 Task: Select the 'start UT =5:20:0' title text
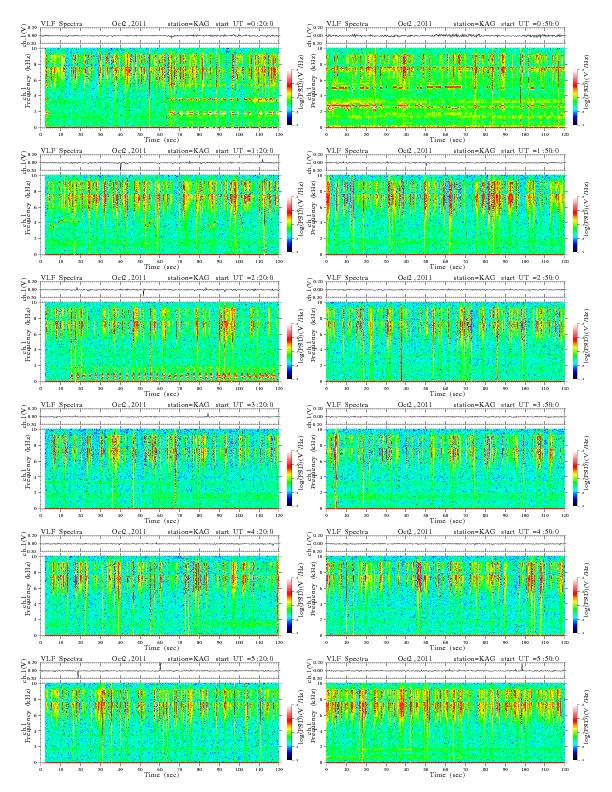(x=244, y=659)
